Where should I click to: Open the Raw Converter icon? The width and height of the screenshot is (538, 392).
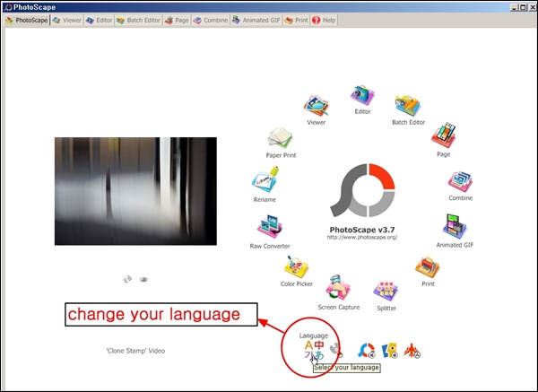pos(270,227)
